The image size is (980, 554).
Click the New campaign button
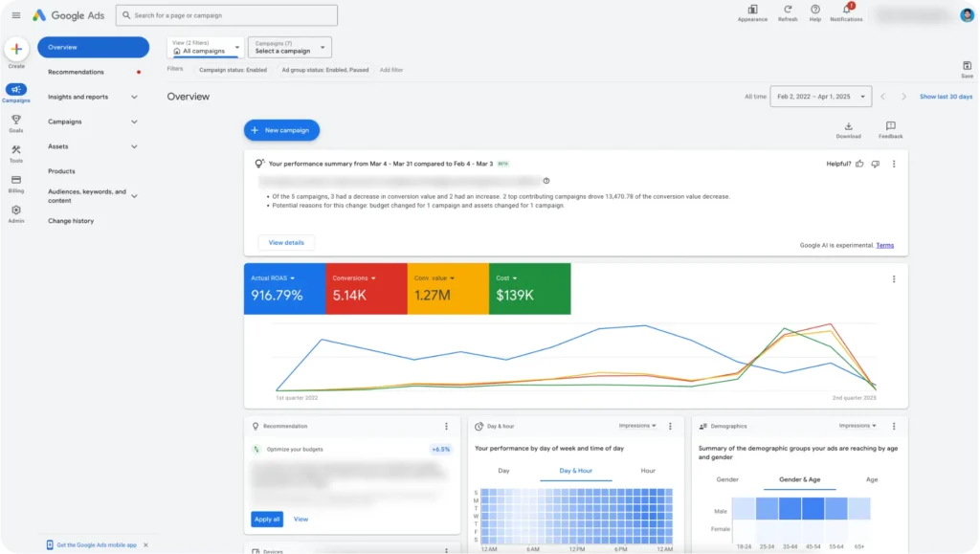(281, 130)
